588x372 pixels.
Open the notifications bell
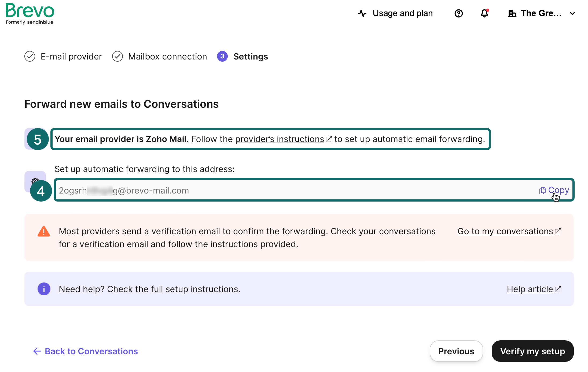pyautogui.click(x=484, y=13)
